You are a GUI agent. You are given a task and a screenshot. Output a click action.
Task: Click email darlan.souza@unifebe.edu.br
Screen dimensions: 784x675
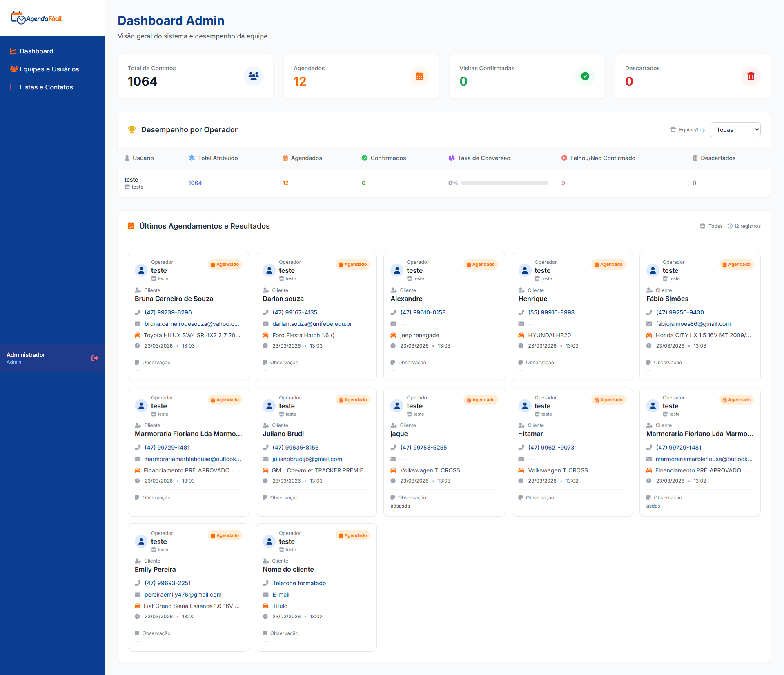click(x=312, y=324)
